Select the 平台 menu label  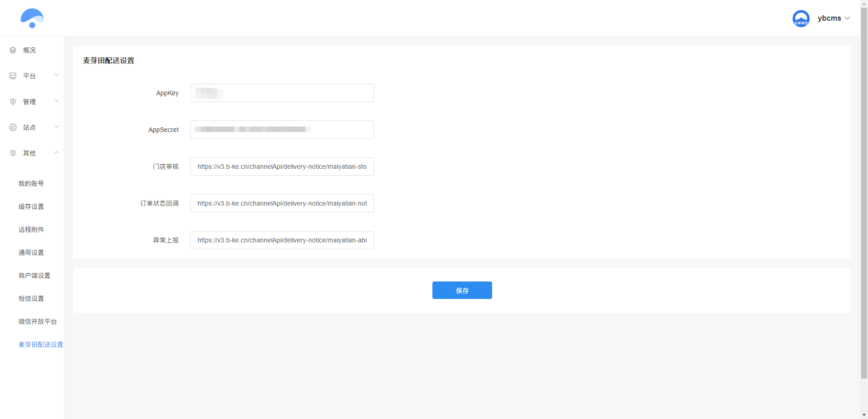pyautogui.click(x=29, y=76)
